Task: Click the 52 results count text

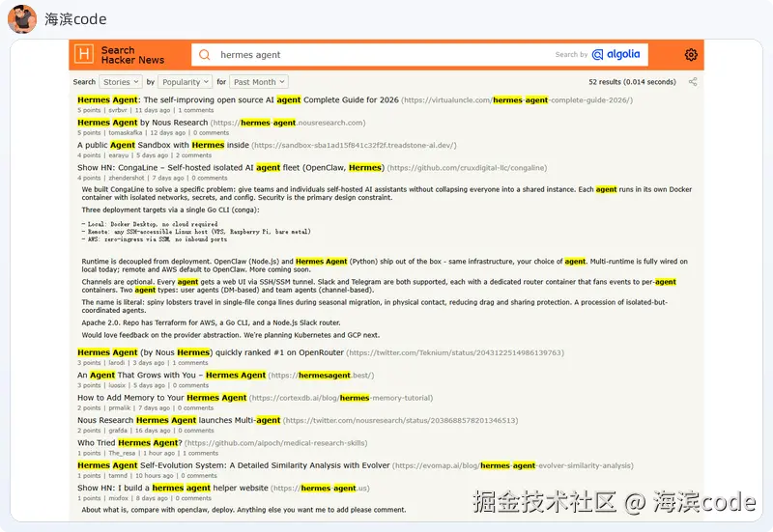Action: [632, 82]
